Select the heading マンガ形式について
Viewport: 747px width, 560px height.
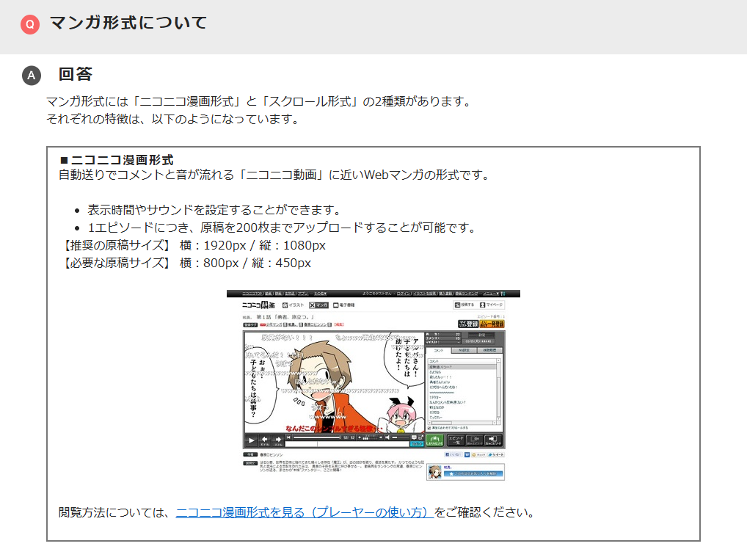pos(128,23)
